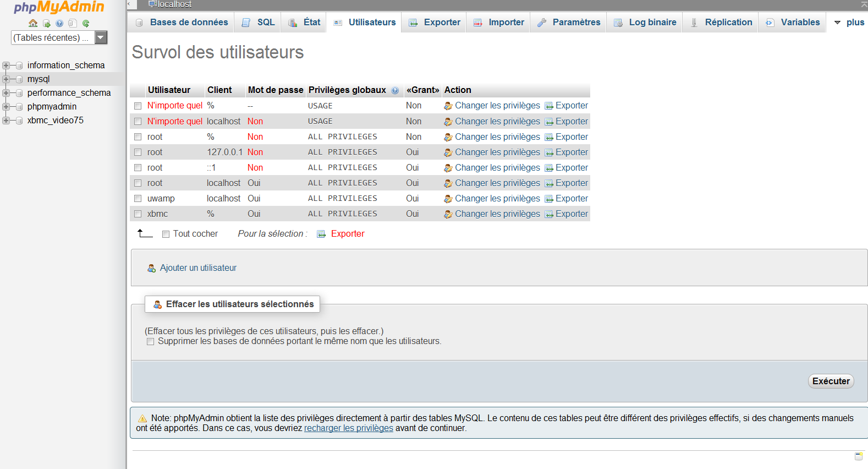The height and width of the screenshot is (469, 868).
Task: Open the Variables tab
Action: click(793, 23)
